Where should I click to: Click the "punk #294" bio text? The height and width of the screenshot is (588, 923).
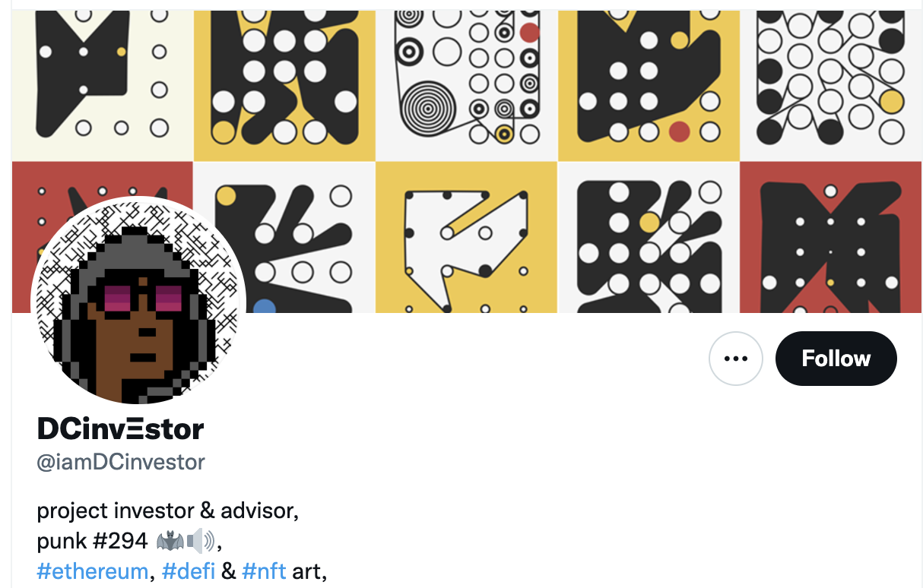(x=92, y=541)
